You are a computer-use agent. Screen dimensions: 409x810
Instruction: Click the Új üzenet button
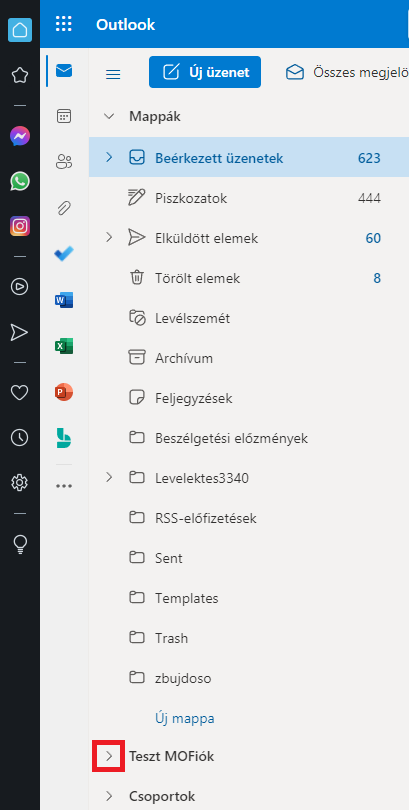click(x=205, y=72)
